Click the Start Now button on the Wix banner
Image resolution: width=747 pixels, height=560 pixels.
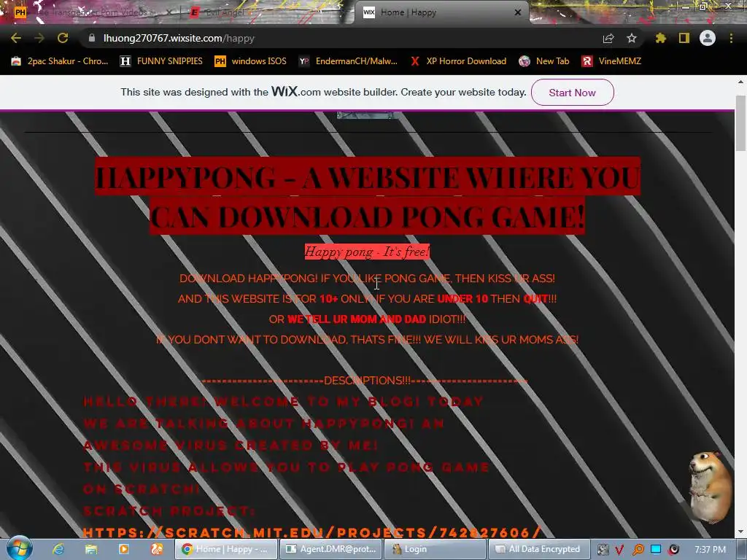tap(572, 93)
